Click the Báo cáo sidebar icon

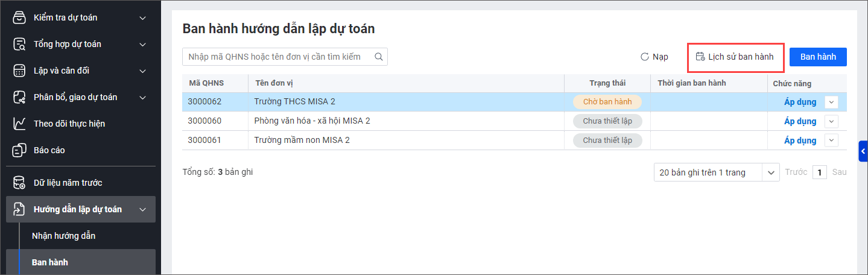pyautogui.click(x=19, y=150)
